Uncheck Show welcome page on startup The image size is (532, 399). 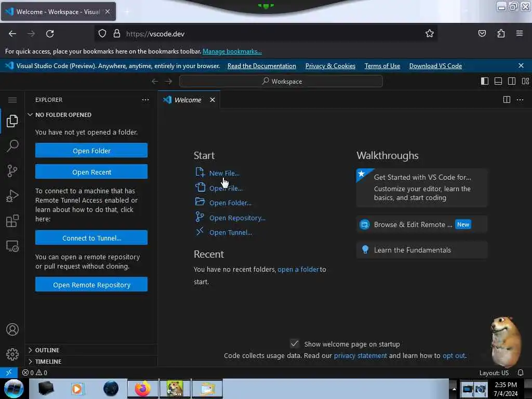pyautogui.click(x=295, y=344)
